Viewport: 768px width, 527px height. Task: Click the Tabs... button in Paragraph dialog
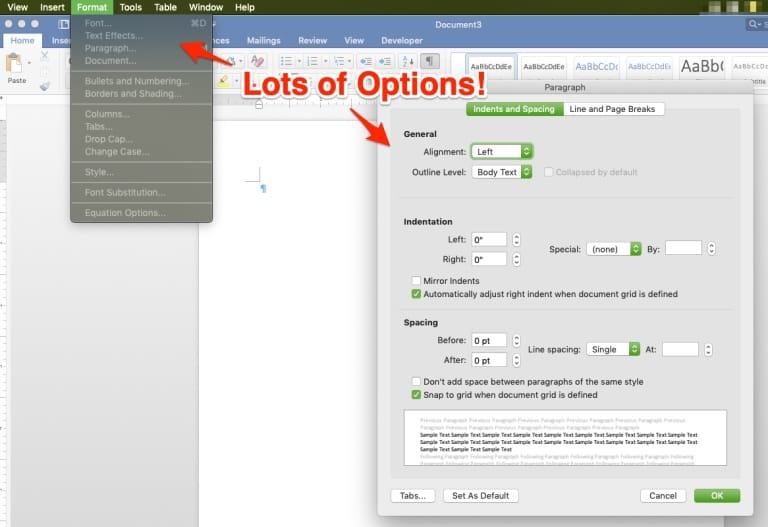coord(413,496)
